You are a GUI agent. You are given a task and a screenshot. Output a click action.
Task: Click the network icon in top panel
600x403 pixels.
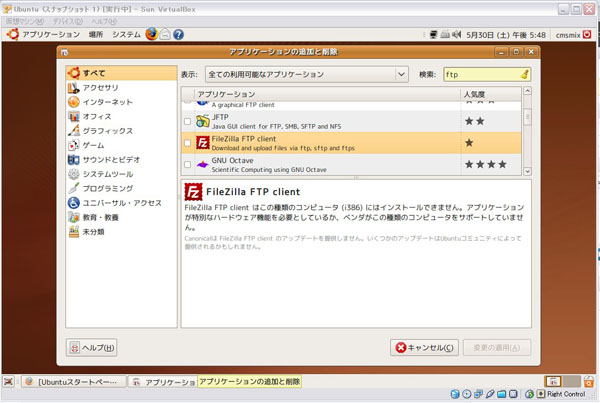433,34
